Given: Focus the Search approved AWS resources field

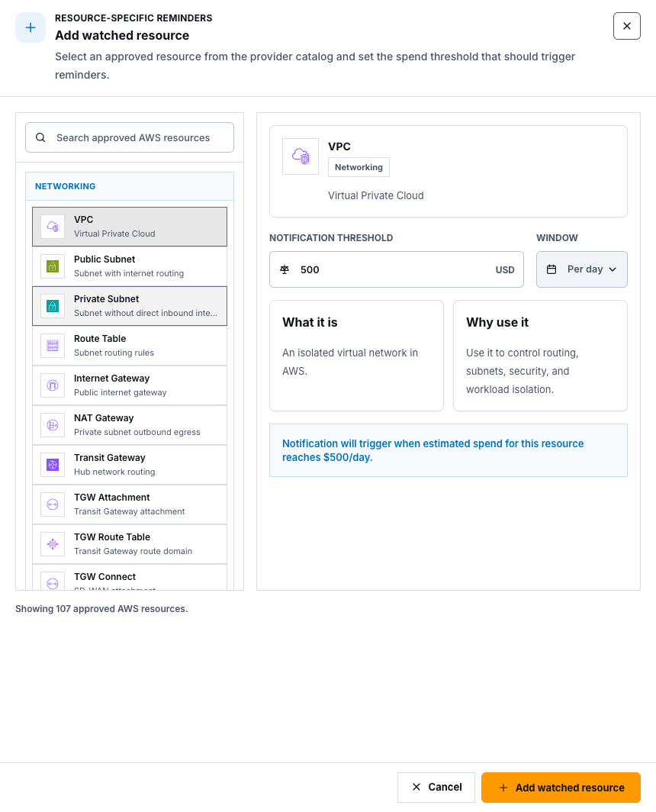Looking at the screenshot, I should tap(130, 137).
